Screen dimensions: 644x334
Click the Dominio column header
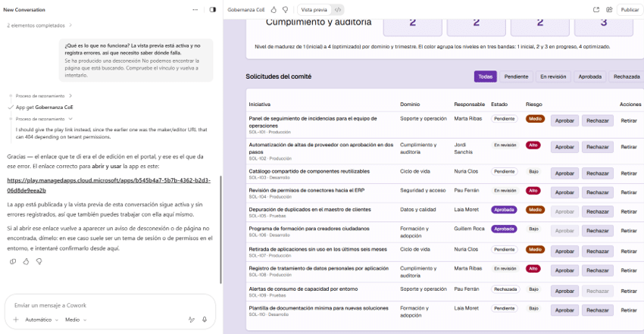coord(410,105)
